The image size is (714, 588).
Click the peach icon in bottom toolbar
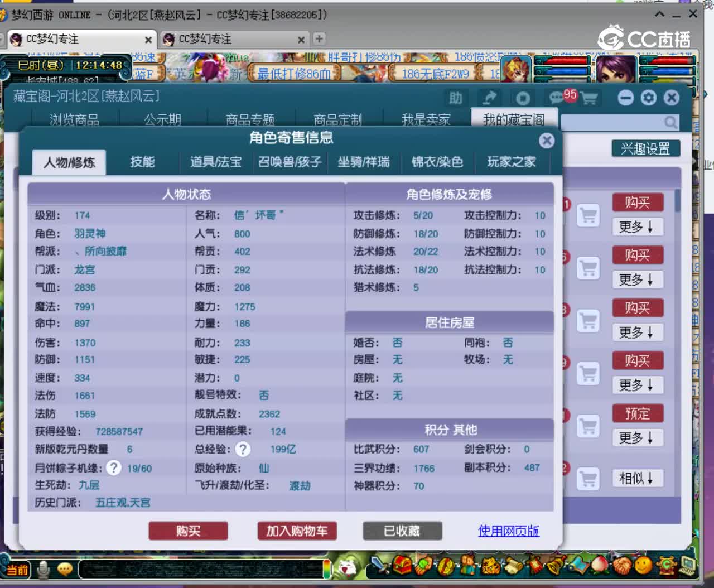tap(599, 565)
